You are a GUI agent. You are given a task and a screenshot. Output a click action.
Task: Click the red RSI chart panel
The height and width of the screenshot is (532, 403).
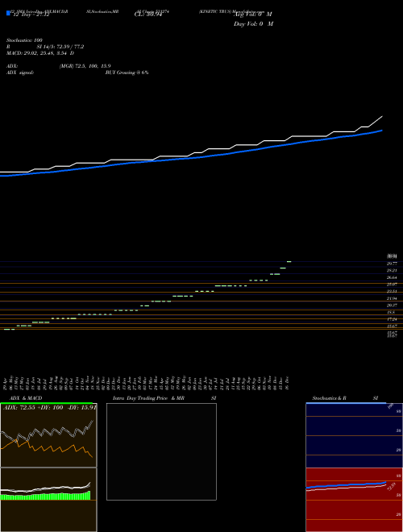click(354, 500)
